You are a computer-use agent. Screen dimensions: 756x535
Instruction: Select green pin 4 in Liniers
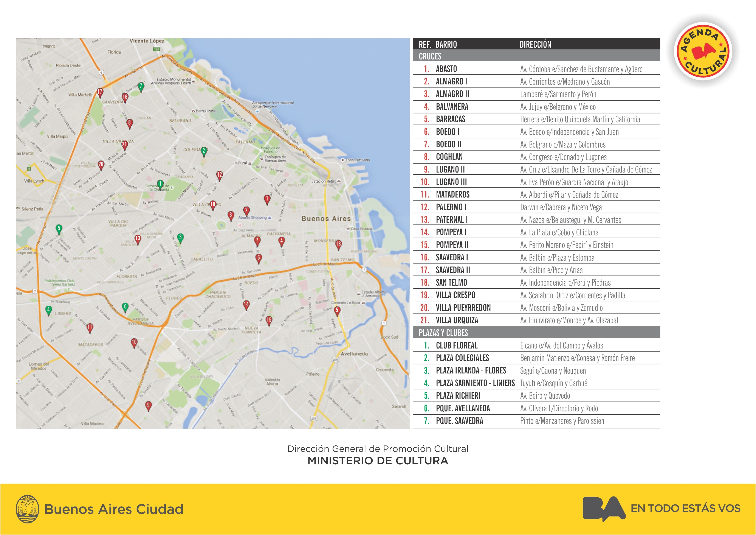click(x=48, y=311)
